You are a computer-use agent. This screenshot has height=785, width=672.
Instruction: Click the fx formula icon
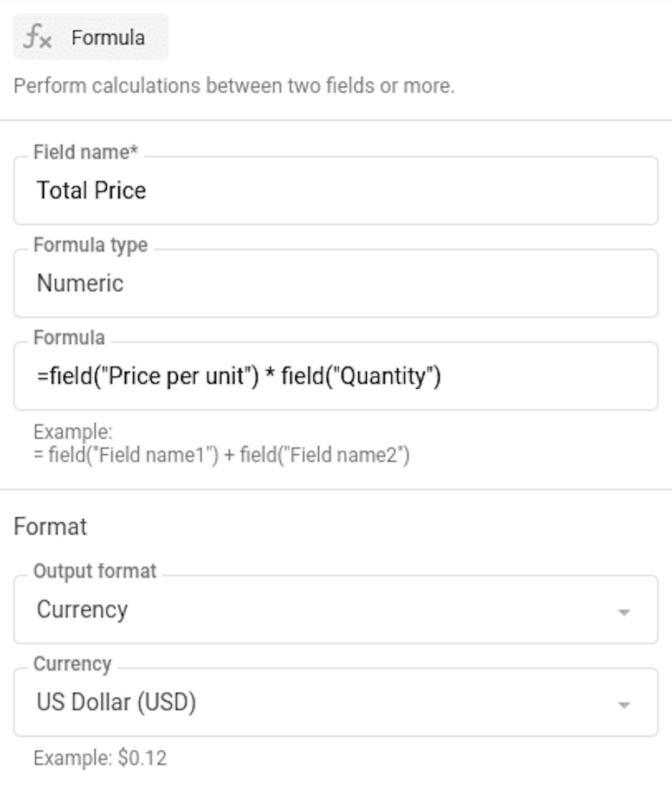(38, 37)
